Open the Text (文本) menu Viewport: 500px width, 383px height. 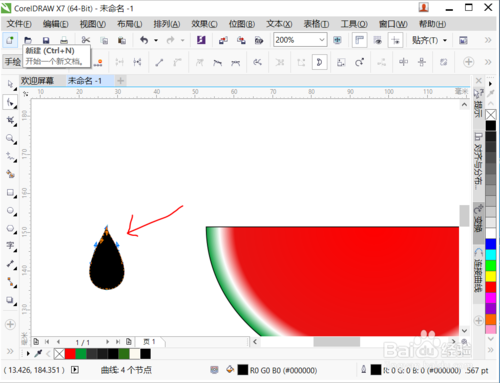click(279, 24)
